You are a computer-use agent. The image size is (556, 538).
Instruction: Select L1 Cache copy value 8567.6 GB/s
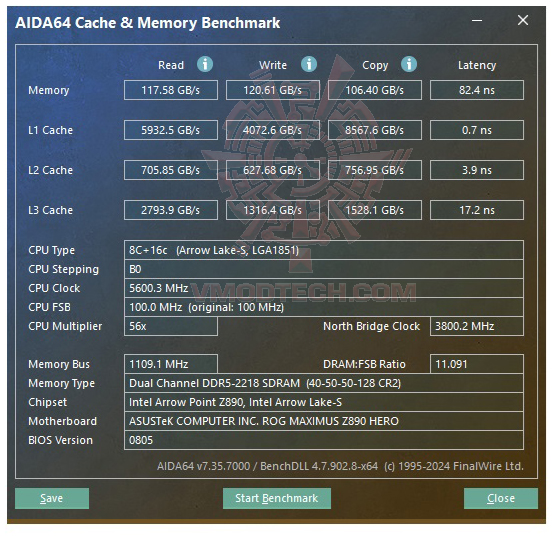click(x=375, y=130)
